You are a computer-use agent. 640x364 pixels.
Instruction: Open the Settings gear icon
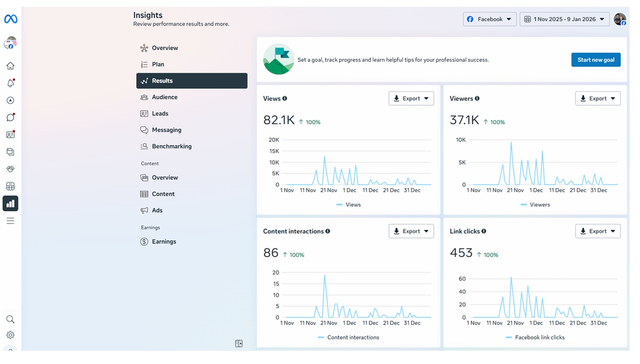tap(10, 335)
